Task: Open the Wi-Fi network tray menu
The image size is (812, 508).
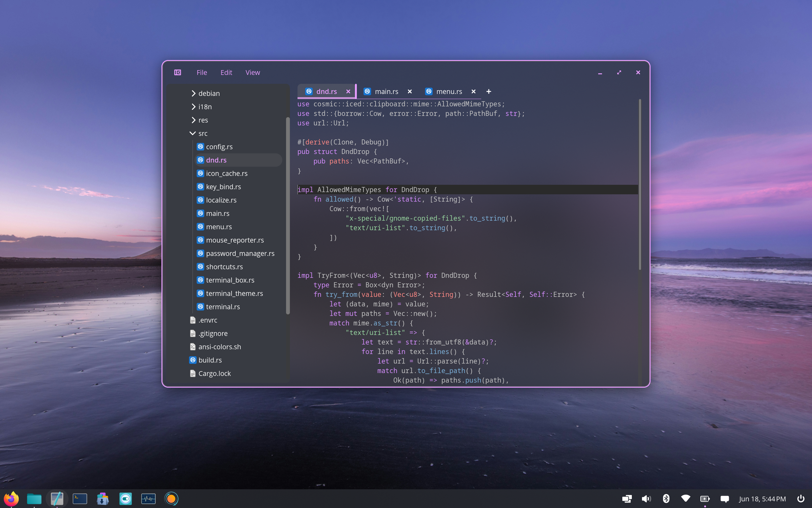Action: 685,498
